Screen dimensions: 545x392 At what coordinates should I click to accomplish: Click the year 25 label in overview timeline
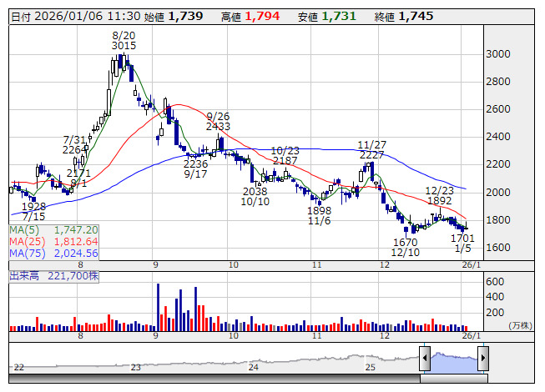[371, 367]
